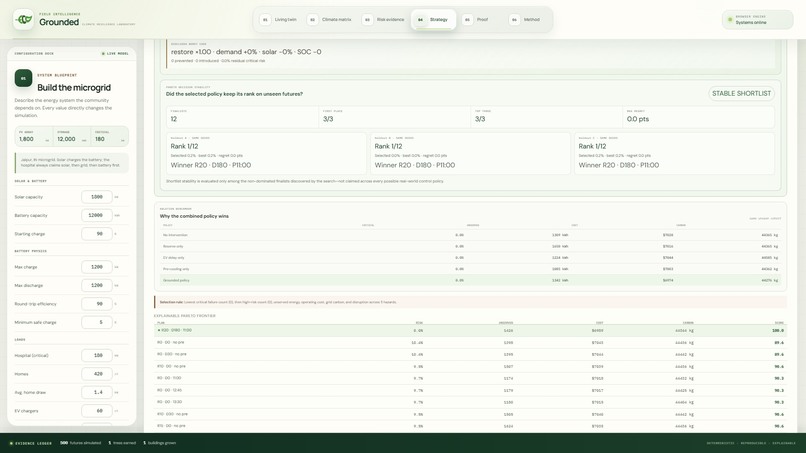Select the Strategy tab
806x453 pixels.
pos(433,20)
